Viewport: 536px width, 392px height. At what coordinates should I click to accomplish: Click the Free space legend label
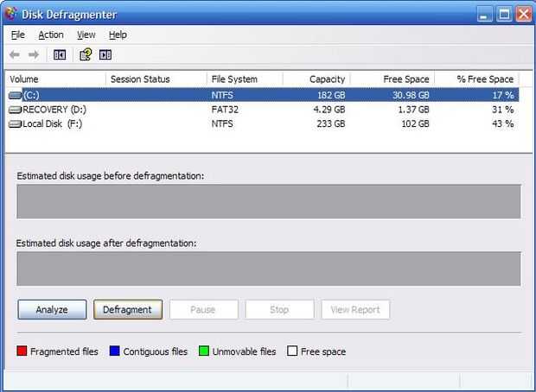tap(323, 351)
